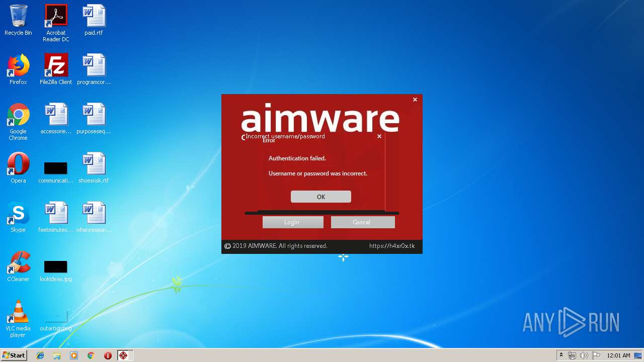Select the accessorie... document icon
Image resolution: width=644 pixels, height=362 pixels.
click(x=56, y=119)
